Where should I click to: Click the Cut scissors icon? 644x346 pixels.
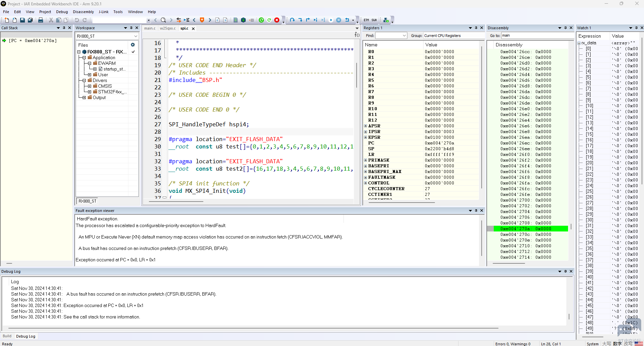click(51, 20)
